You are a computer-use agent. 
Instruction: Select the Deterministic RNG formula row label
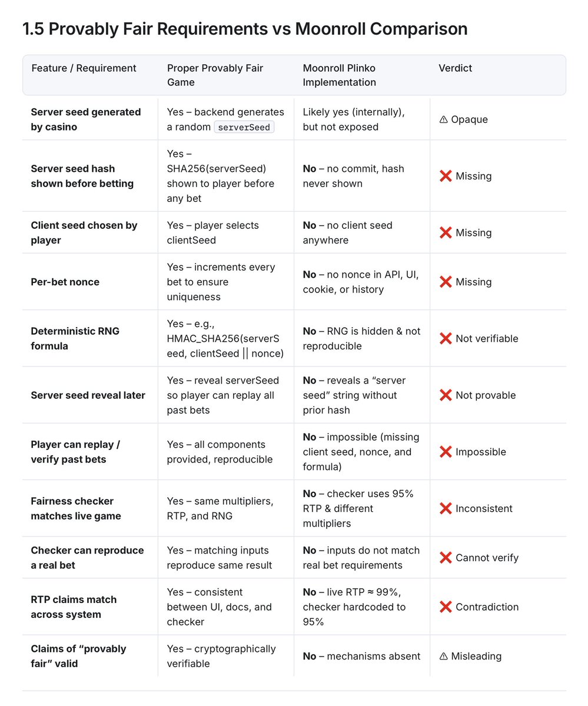point(75,338)
